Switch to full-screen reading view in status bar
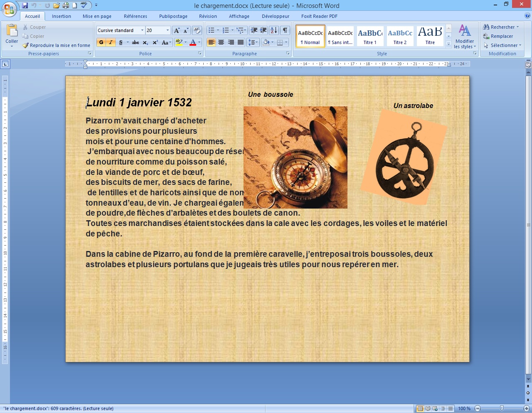The image size is (532, 413). pyautogui.click(x=428, y=408)
